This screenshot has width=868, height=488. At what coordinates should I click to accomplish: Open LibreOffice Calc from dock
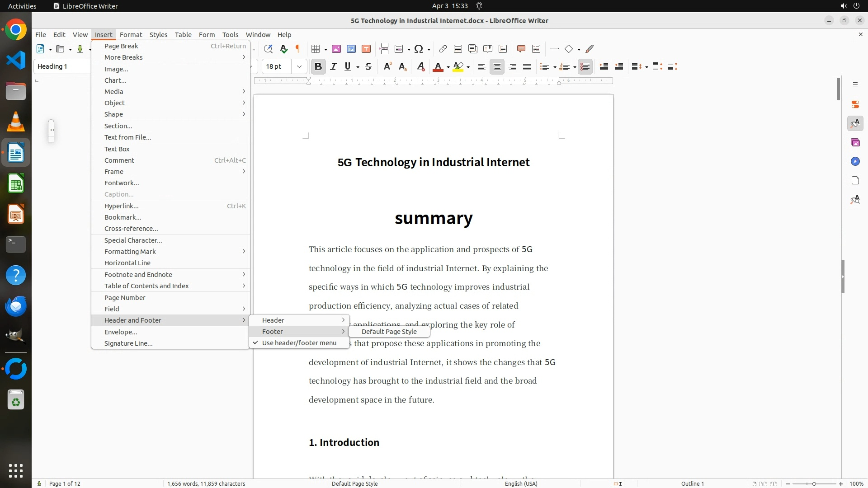[x=16, y=184]
